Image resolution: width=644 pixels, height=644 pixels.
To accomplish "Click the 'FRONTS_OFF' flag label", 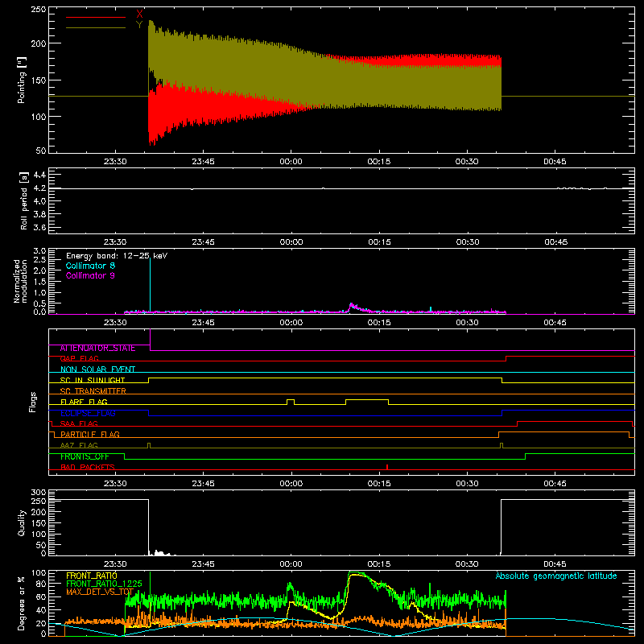I will point(85,456).
